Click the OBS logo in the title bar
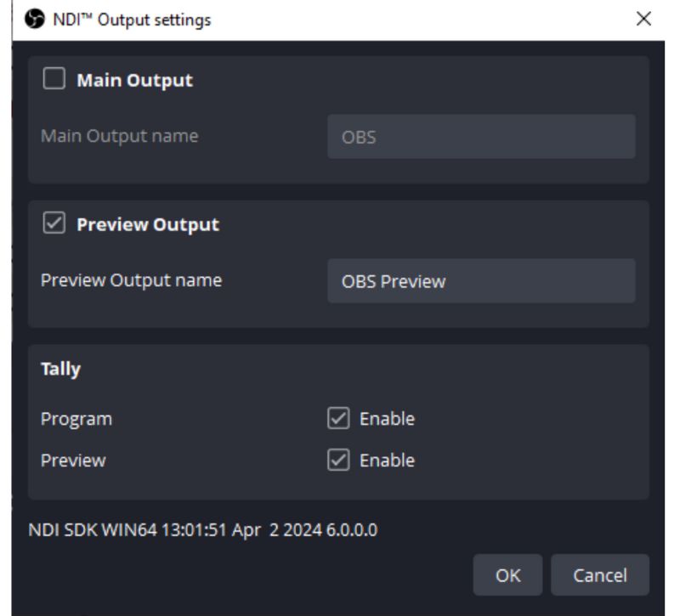Viewport: 680px width, 616px height. pyautogui.click(x=34, y=19)
